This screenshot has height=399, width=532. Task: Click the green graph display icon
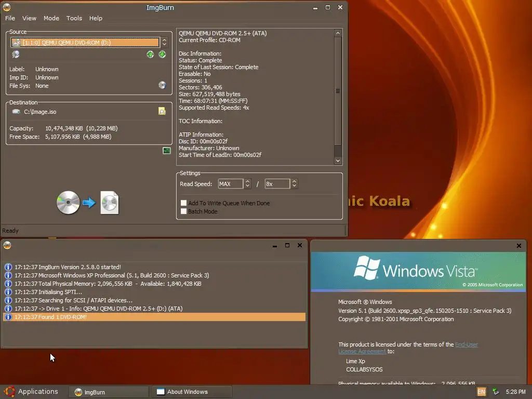pyautogui.click(x=167, y=150)
